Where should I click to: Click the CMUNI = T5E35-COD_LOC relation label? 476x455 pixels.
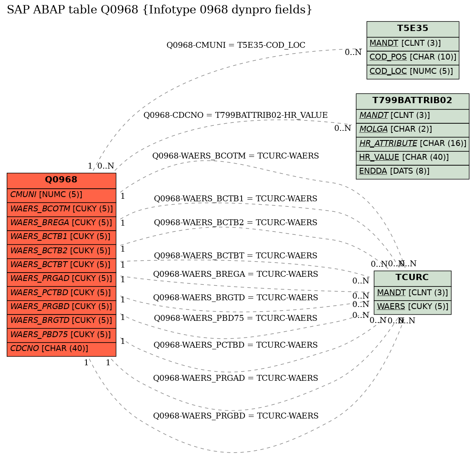236,45
